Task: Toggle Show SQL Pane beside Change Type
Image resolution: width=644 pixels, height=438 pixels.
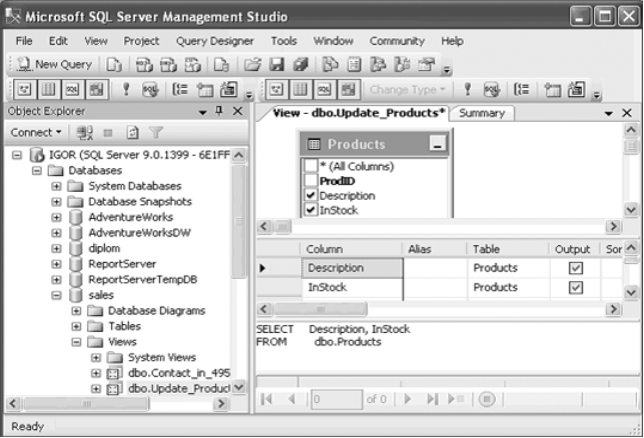Action: [x=324, y=90]
